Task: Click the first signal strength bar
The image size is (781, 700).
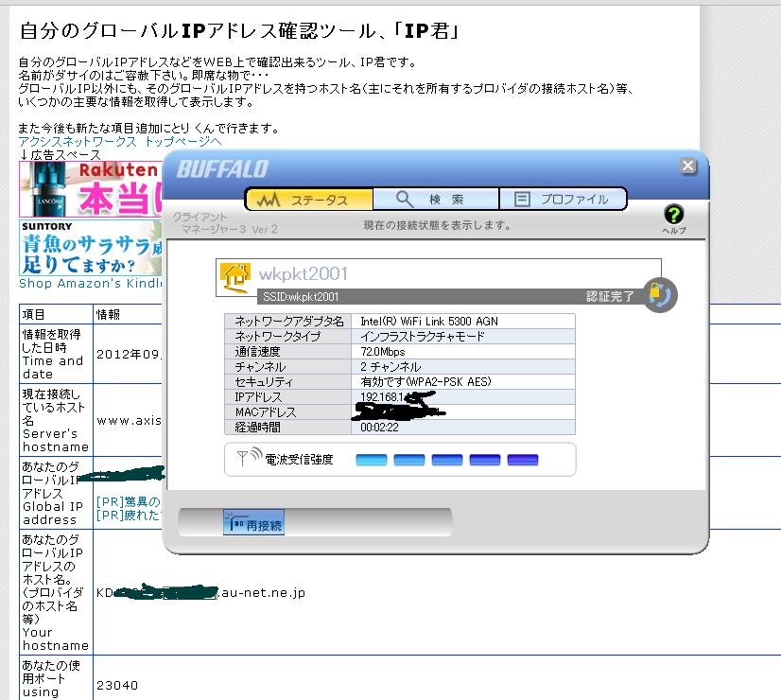Action: click(x=372, y=460)
